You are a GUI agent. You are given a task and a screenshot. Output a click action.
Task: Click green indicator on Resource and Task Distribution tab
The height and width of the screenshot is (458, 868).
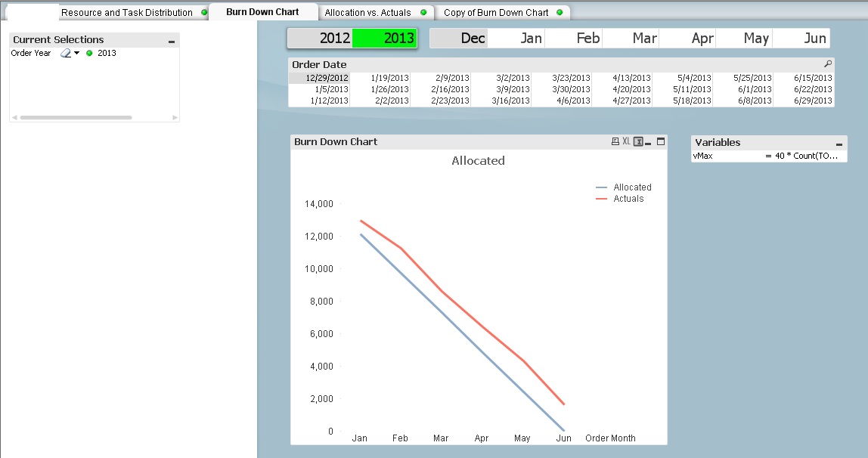tap(204, 12)
